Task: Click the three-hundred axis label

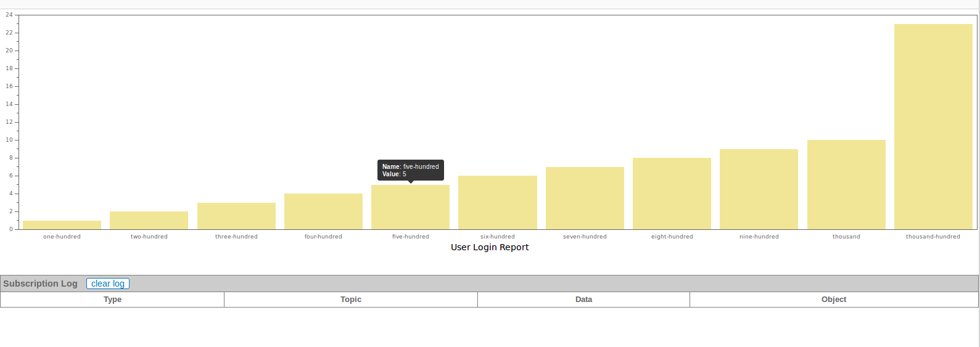Action: click(236, 237)
